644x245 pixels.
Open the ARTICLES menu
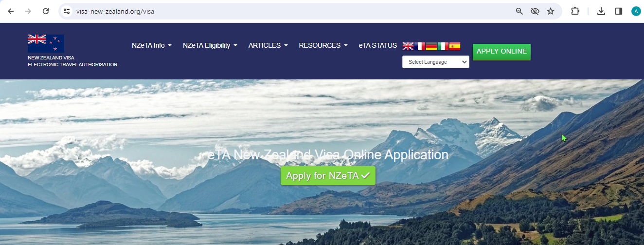[x=268, y=45]
